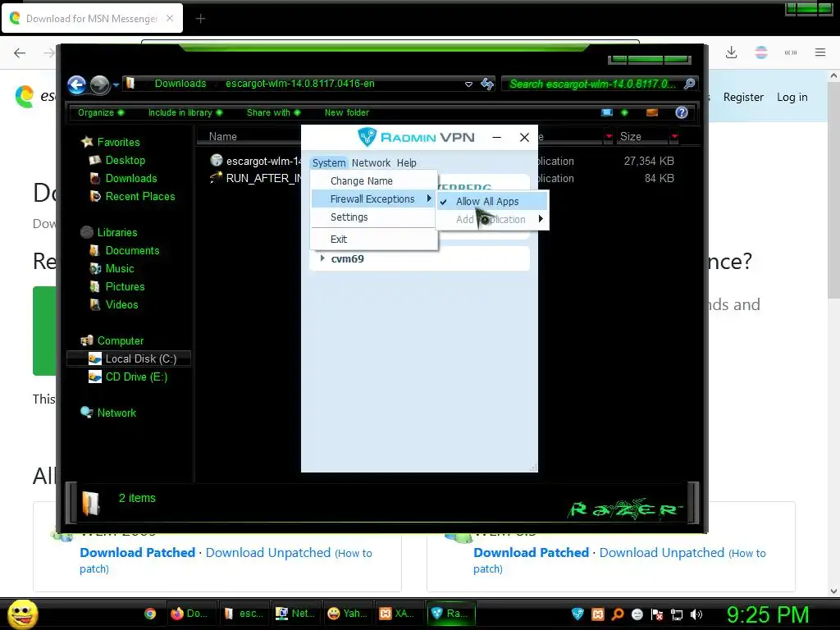This screenshot has width=840, height=630.
Task: Focus the Search escargot-wlm input field
Action: 592,84
